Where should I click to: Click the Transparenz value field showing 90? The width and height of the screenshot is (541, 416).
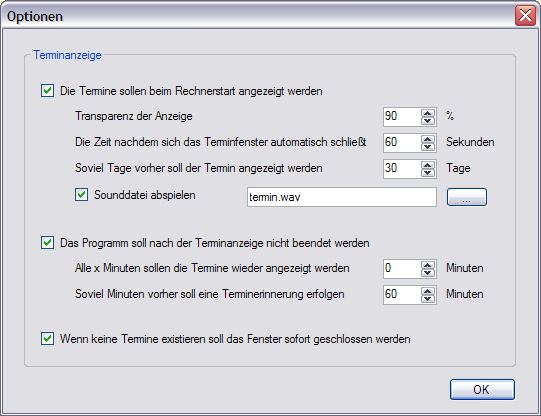coord(402,117)
